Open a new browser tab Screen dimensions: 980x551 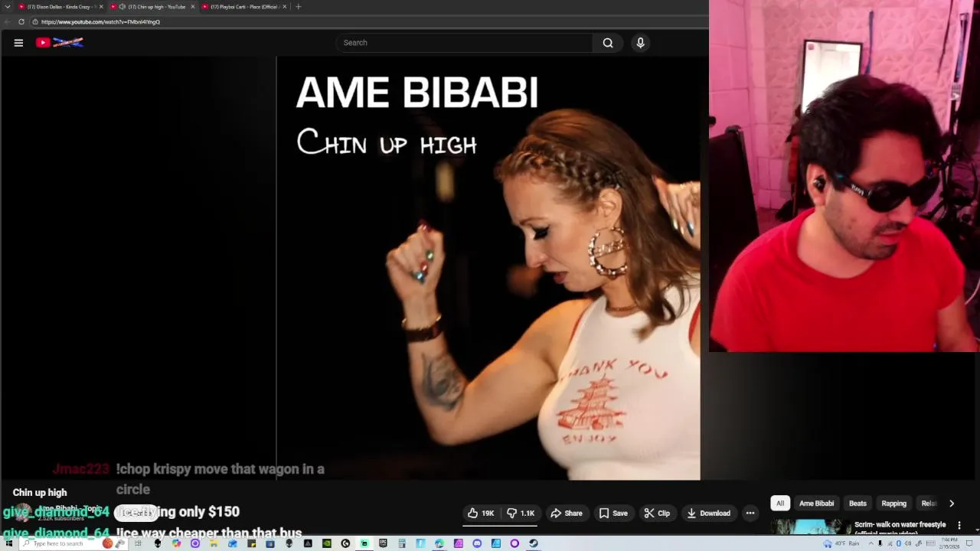299,7
